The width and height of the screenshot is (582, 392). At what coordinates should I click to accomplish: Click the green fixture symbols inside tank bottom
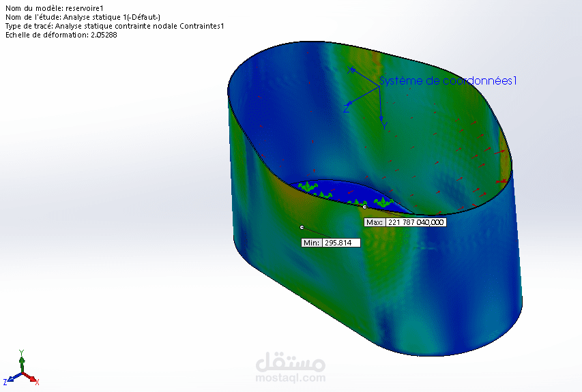(345, 194)
